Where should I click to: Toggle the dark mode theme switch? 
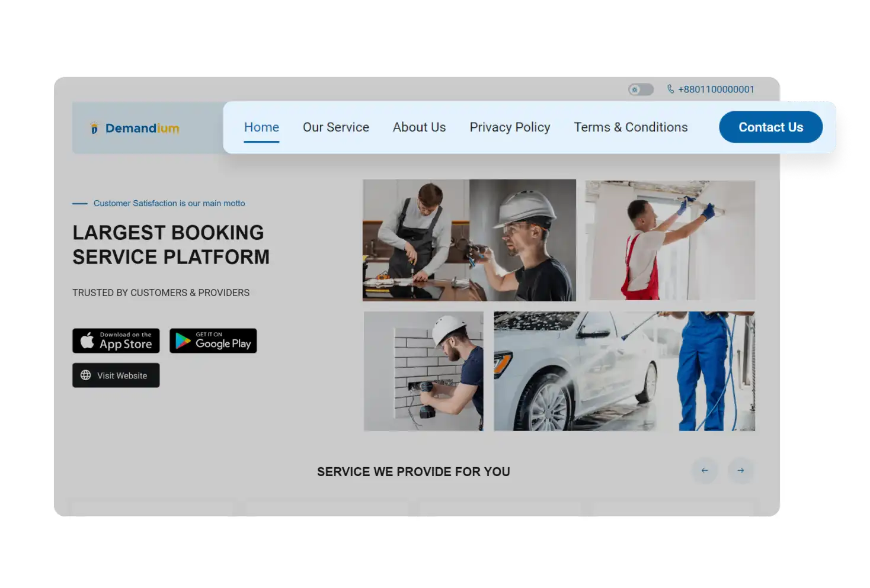(x=641, y=89)
